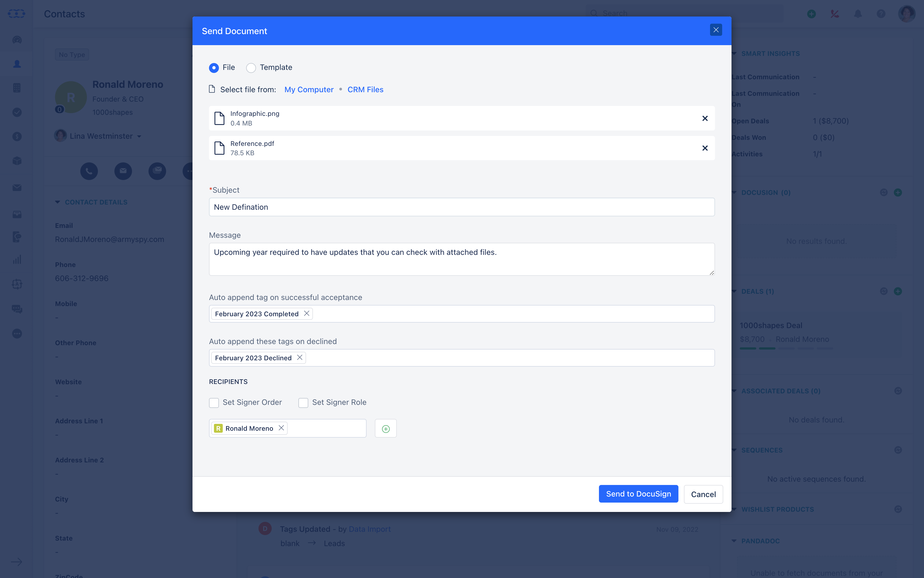Remove February 2023 Declined tag

tap(300, 358)
